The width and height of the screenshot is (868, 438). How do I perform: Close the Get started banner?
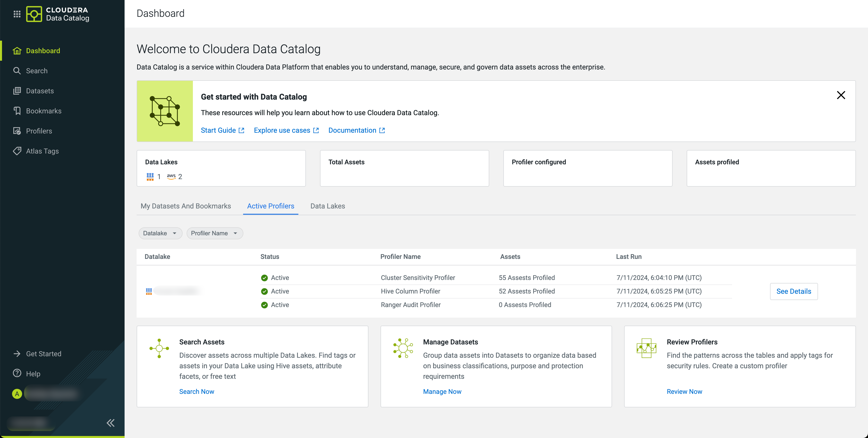point(841,95)
